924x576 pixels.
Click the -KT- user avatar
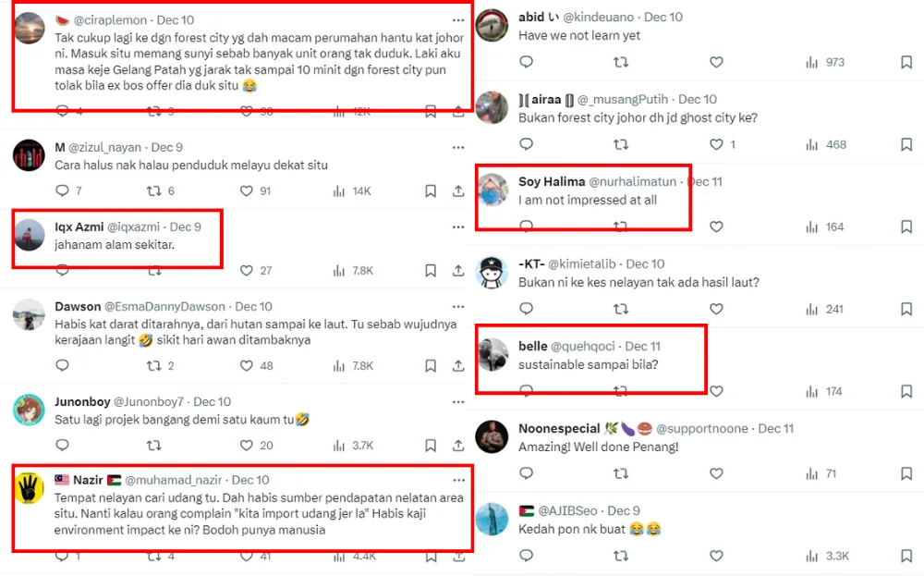click(x=492, y=272)
